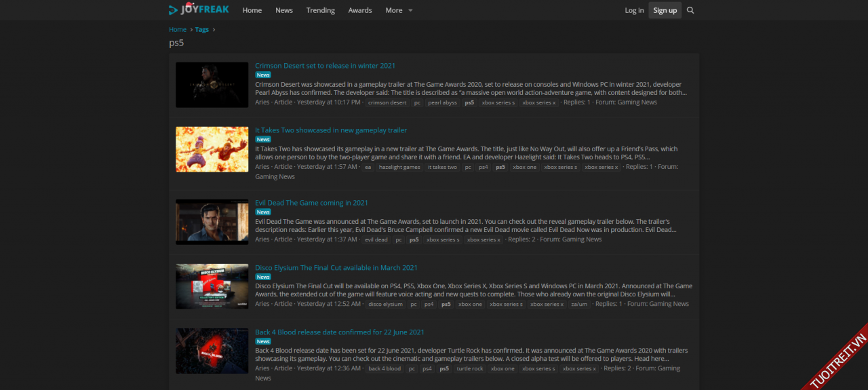Click the JoyFreak site logo

199,9
